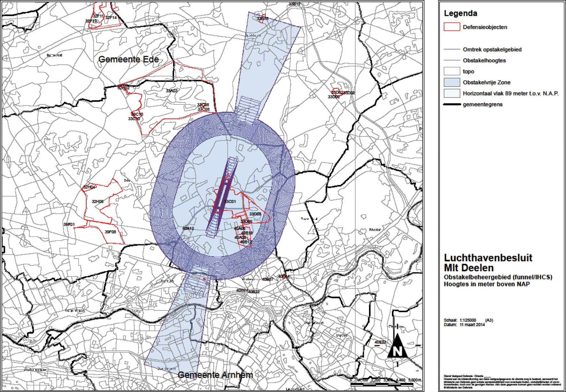Click the '33B12' label at the map top
This screenshot has width=566, height=392.
tap(294, 4)
